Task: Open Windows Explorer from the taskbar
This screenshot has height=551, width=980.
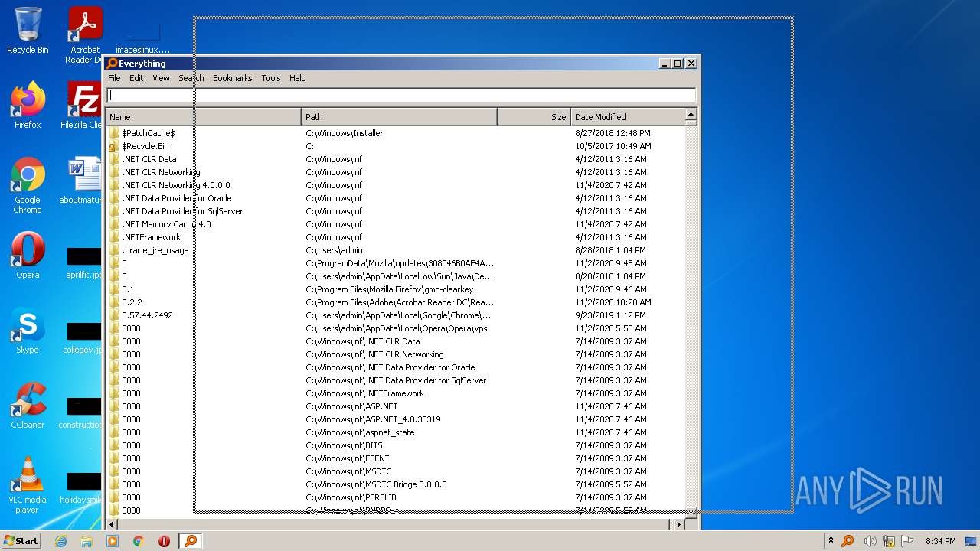Action: (87, 541)
